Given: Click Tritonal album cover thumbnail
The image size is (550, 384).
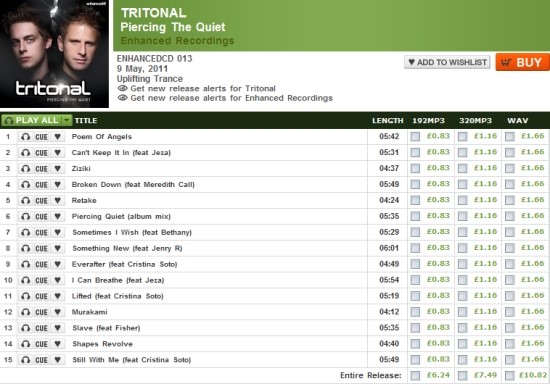Looking at the screenshot, I should 54,54.
